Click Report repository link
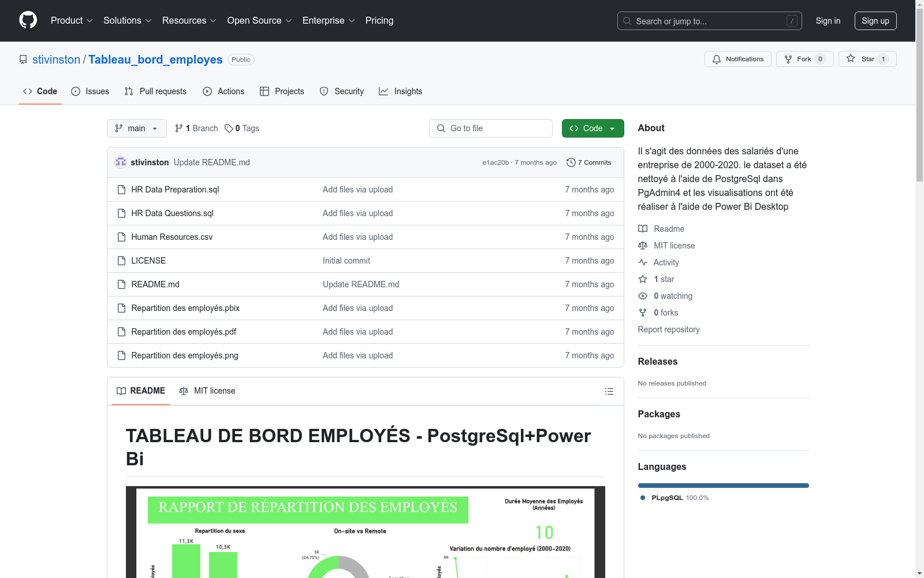The height and width of the screenshot is (578, 924). pos(669,329)
